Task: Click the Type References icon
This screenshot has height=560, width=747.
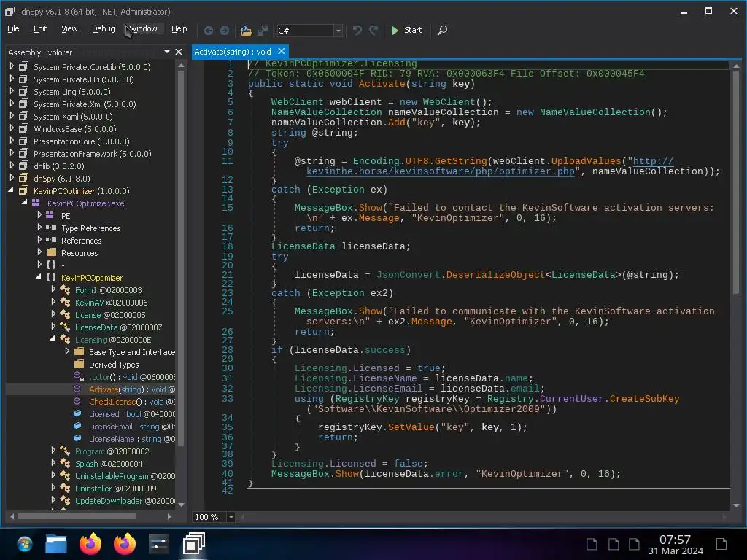Action: coord(51,227)
